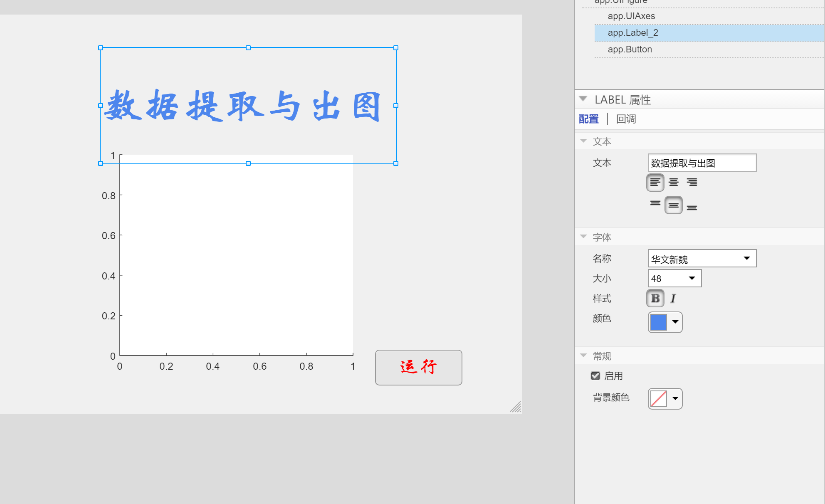Open the font name dropdown showing 华文新魏

(747, 258)
